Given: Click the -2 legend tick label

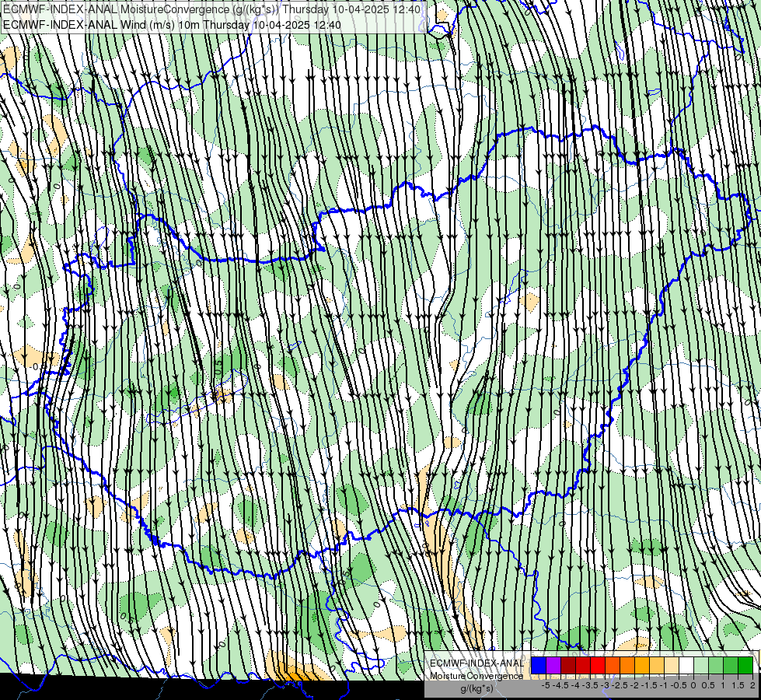Looking at the screenshot, I should tap(635, 685).
